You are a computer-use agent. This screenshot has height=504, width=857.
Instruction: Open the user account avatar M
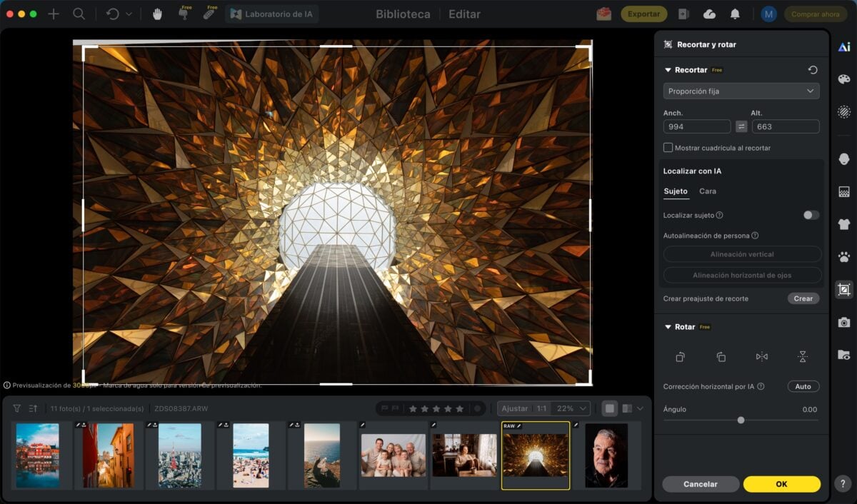(768, 14)
